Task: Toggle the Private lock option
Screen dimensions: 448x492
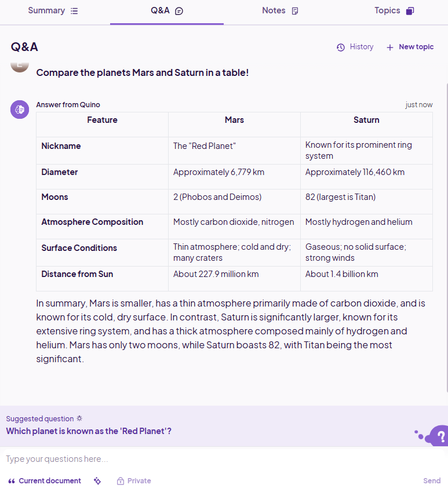Action: (134, 481)
